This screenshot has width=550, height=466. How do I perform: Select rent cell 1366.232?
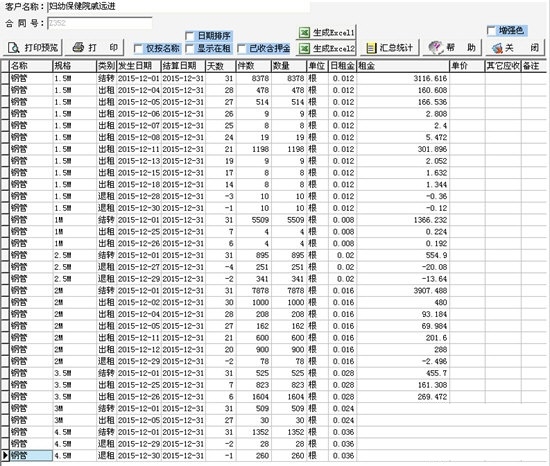pos(403,220)
